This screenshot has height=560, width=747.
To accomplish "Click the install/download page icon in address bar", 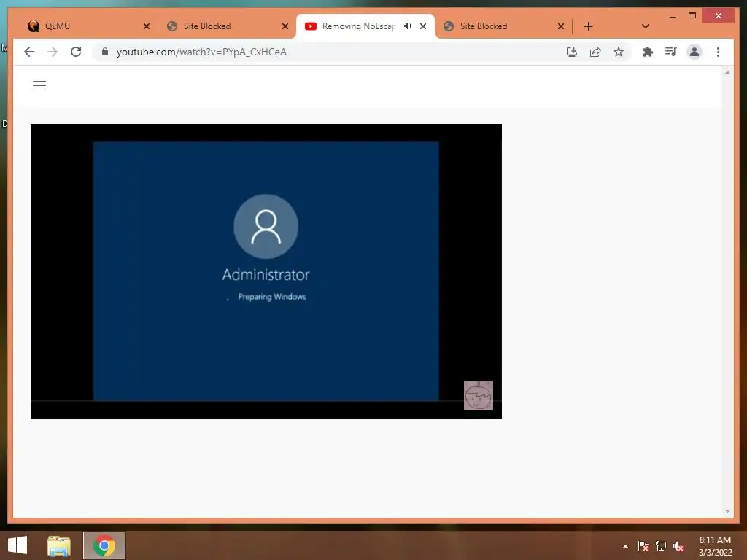I will tap(572, 52).
